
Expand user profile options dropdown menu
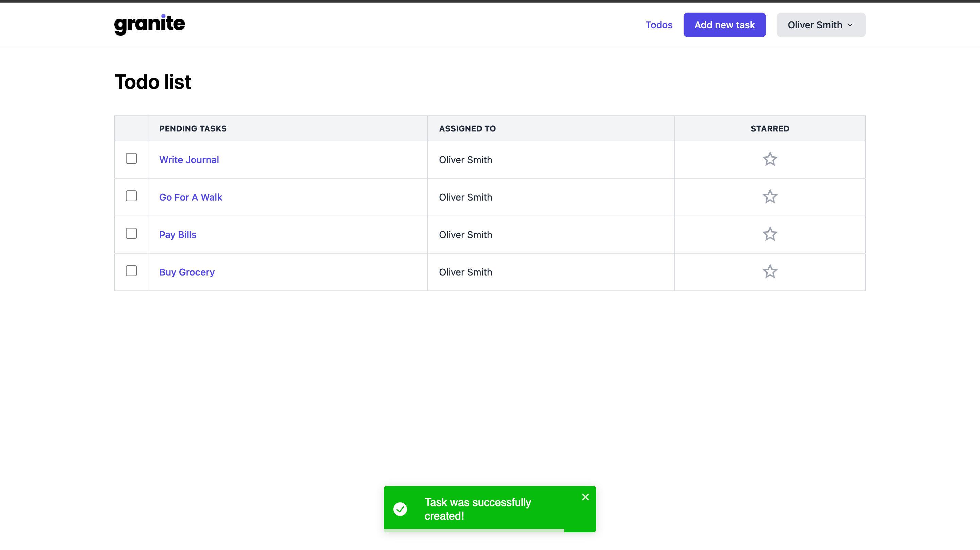820,25
